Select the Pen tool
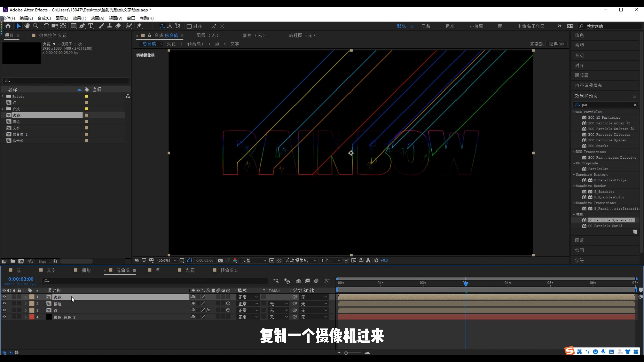The height and width of the screenshot is (362, 644). pos(83,26)
